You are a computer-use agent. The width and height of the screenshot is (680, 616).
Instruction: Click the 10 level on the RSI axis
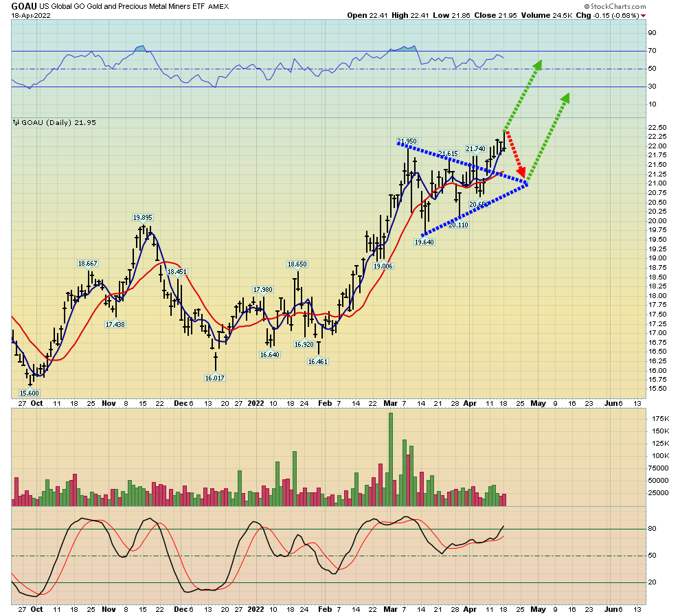click(653, 104)
